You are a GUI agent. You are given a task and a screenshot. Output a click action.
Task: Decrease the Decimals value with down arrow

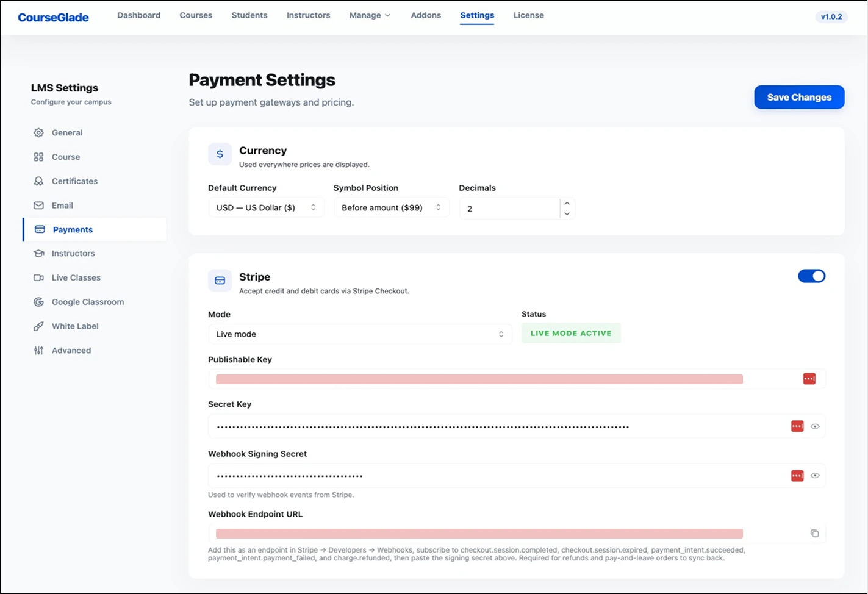point(567,213)
